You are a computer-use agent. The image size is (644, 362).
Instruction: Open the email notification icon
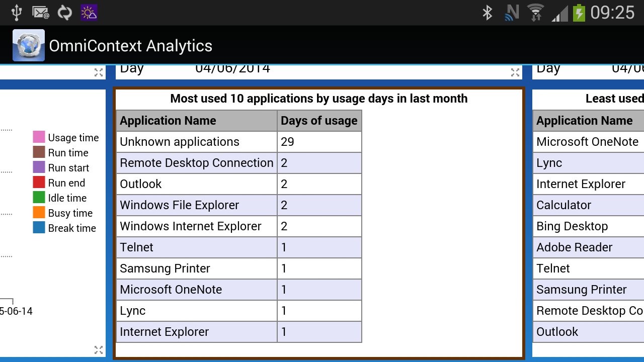pyautogui.click(x=41, y=13)
